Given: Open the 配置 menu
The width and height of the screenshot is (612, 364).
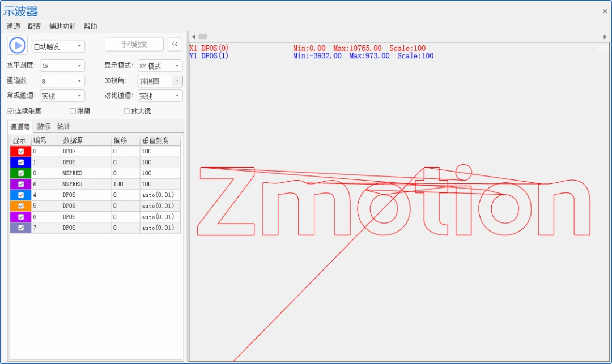Looking at the screenshot, I should pos(35,26).
